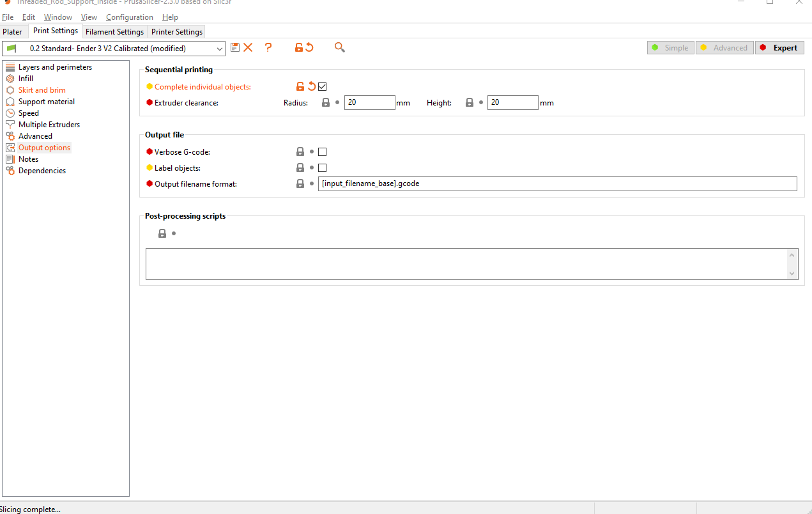
Task: Enable Label objects
Action: pos(322,167)
